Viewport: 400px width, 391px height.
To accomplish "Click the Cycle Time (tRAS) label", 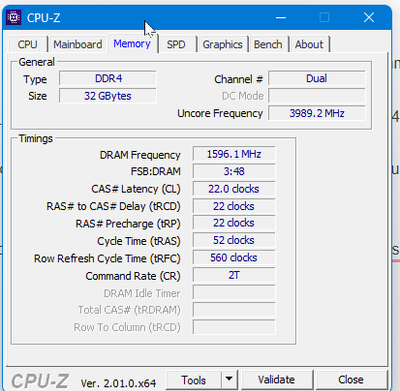I will pyautogui.click(x=139, y=241).
